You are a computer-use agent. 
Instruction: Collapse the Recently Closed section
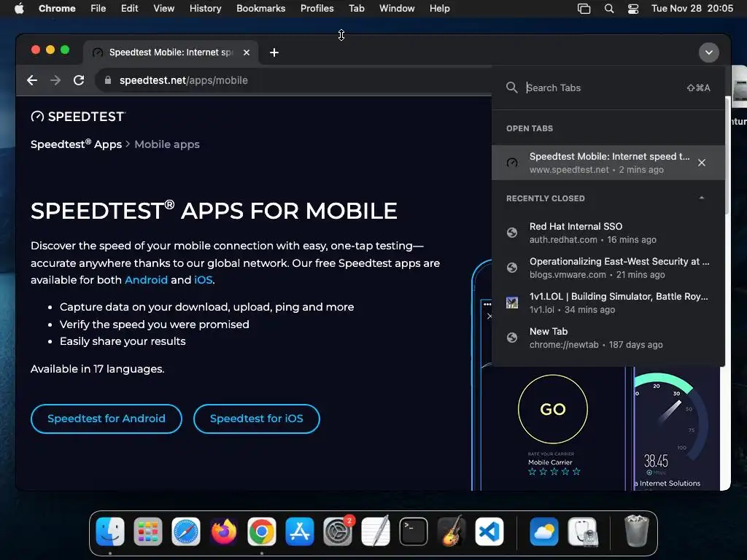pyautogui.click(x=701, y=198)
